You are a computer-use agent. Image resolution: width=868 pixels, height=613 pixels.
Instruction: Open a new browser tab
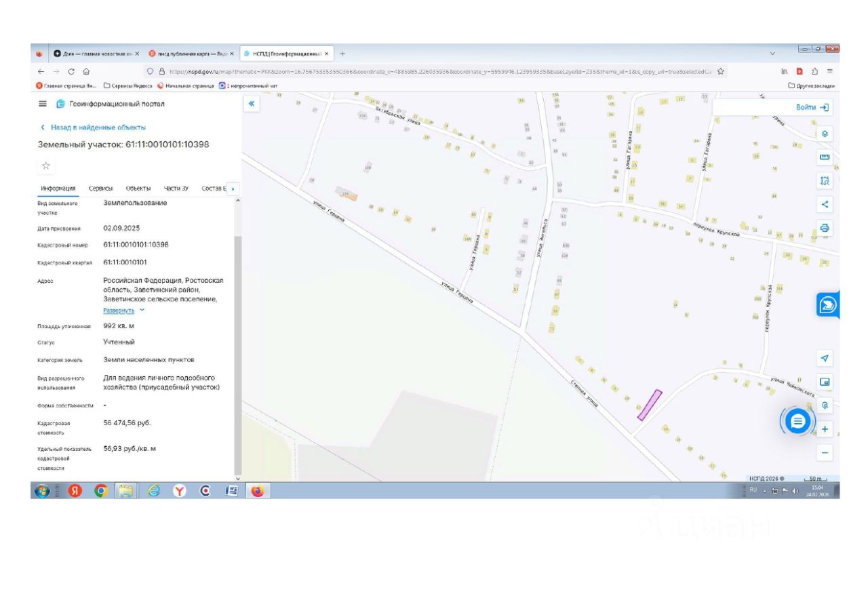click(342, 54)
